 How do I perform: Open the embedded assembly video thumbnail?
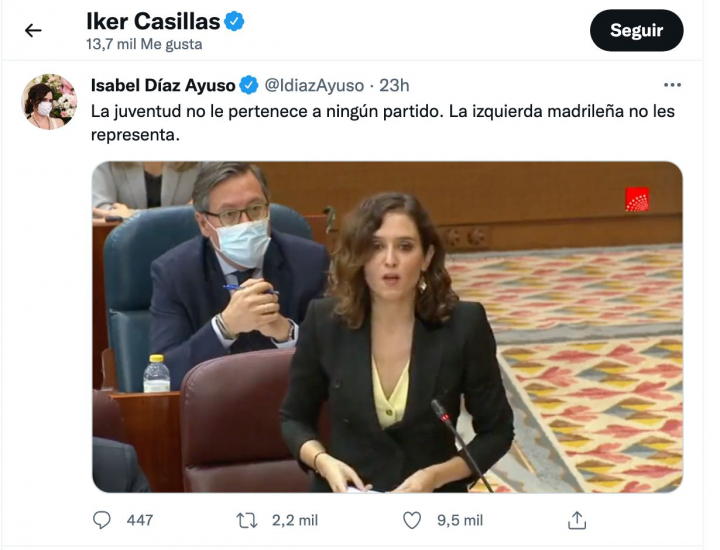point(387,327)
